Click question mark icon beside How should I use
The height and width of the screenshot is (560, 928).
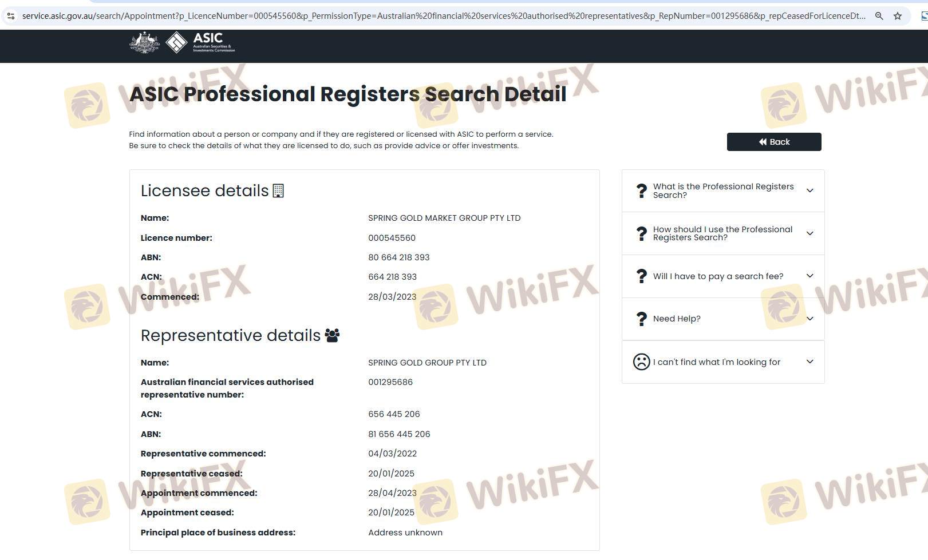pos(642,233)
